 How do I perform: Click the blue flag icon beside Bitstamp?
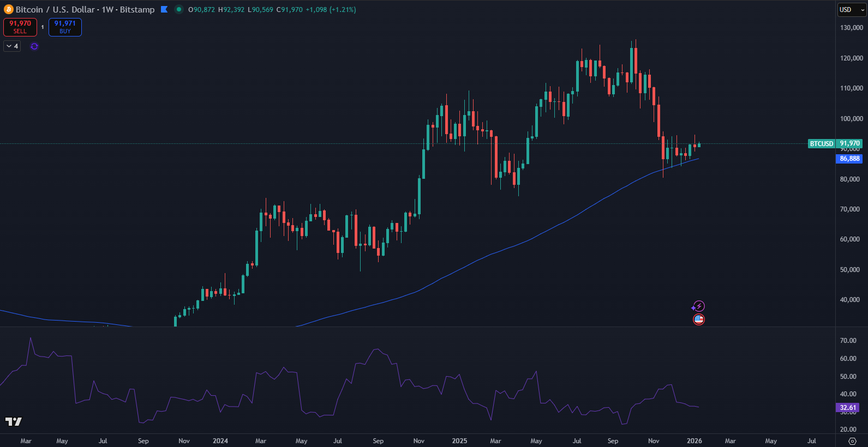pyautogui.click(x=164, y=9)
